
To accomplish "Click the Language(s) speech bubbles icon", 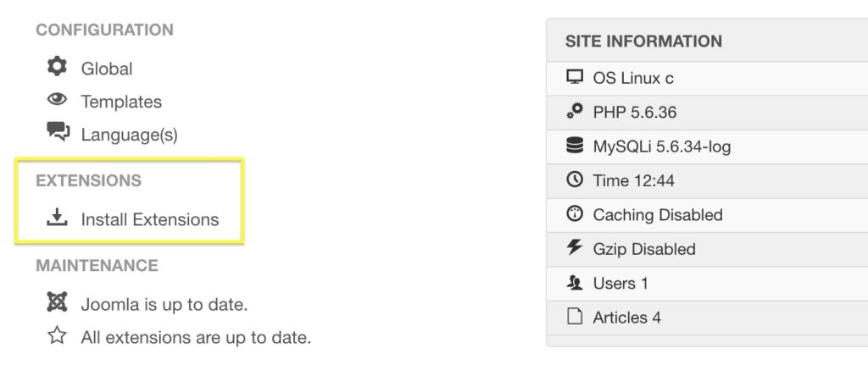I will tap(58, 132).
